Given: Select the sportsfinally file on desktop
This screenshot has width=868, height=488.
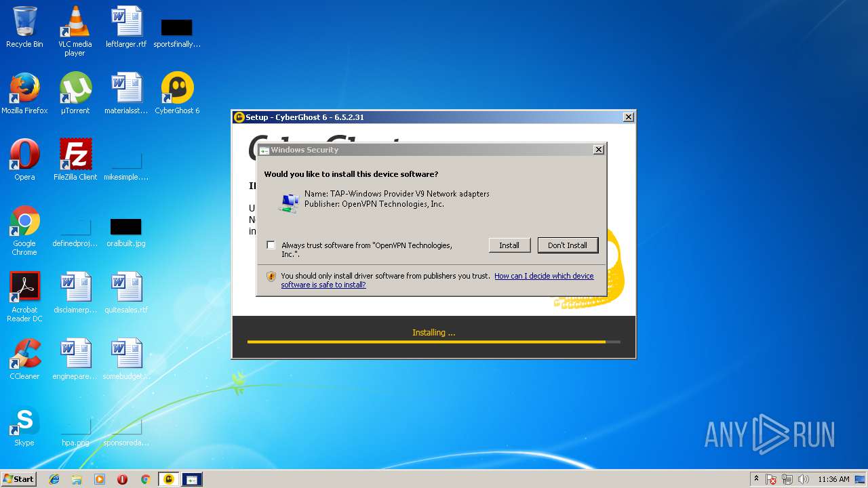Looking at the screenshot, I should coord(177,33).
